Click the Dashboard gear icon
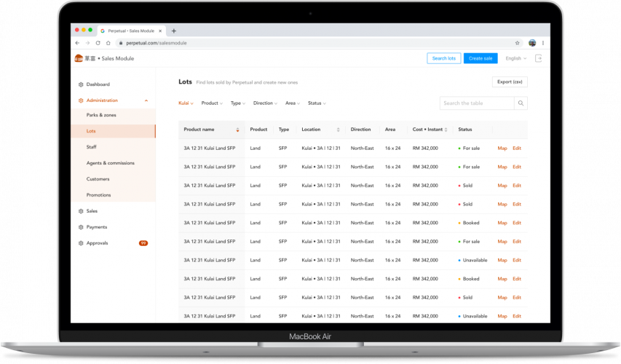This screenshot has height=364, width=621. click(x=81, y=84)
